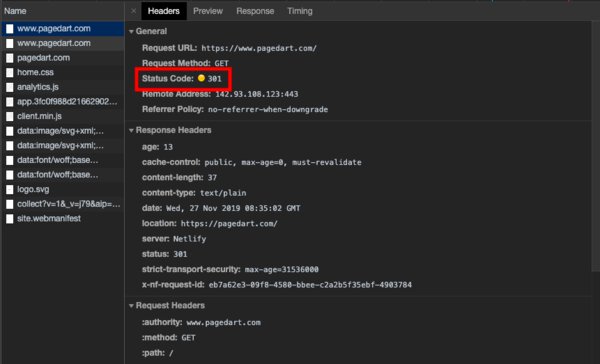Select the logo.svg request
The width and height of the screenshot is (600, 364).
[63, 189]
